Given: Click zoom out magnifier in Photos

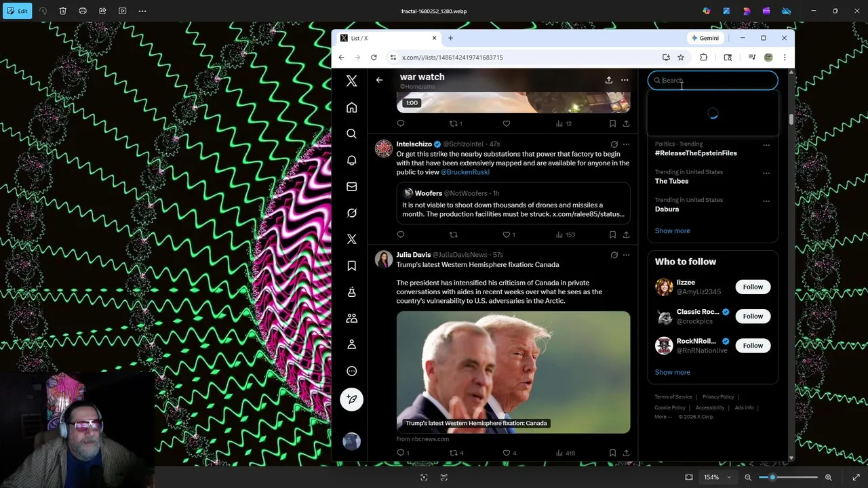Looking at the screenshot, I should 748,477.
